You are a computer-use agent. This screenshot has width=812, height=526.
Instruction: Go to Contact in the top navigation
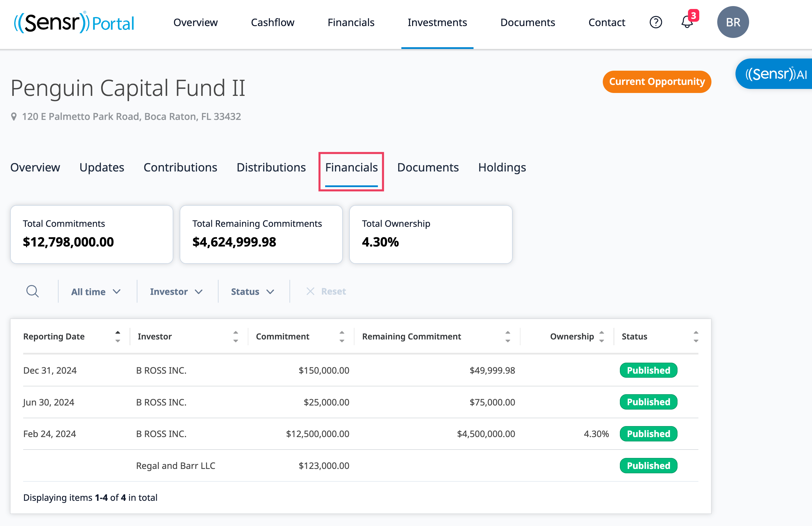point(607,22)
